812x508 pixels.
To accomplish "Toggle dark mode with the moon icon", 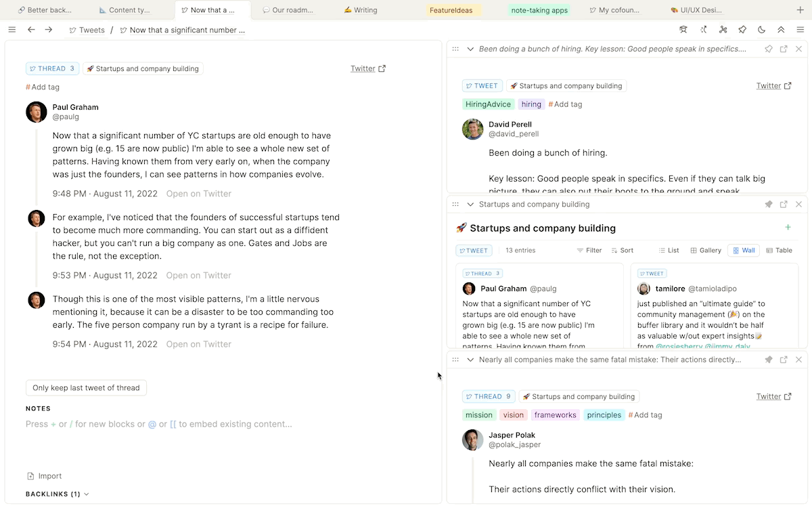I will click(x=762, y=30).
